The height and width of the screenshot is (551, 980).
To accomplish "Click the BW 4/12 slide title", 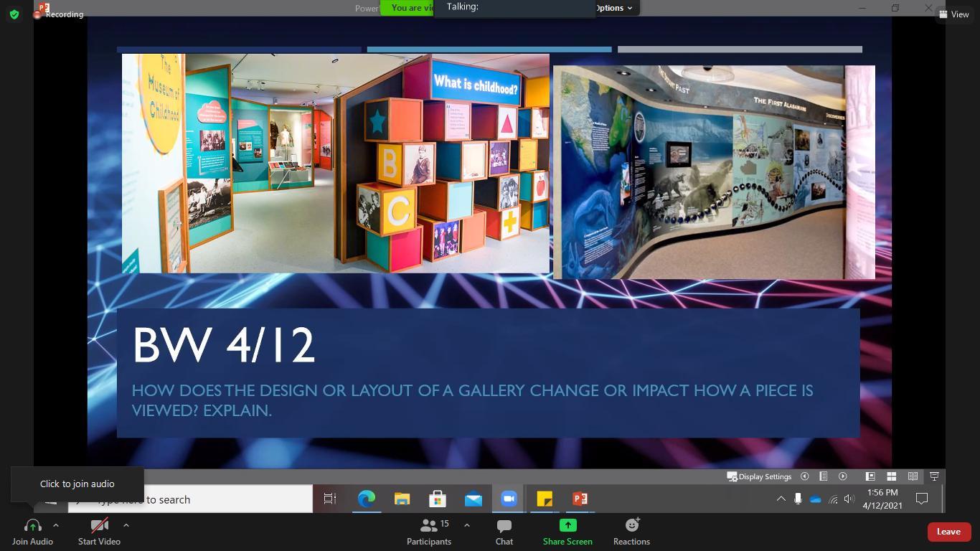I will click(x=224, y=346).
